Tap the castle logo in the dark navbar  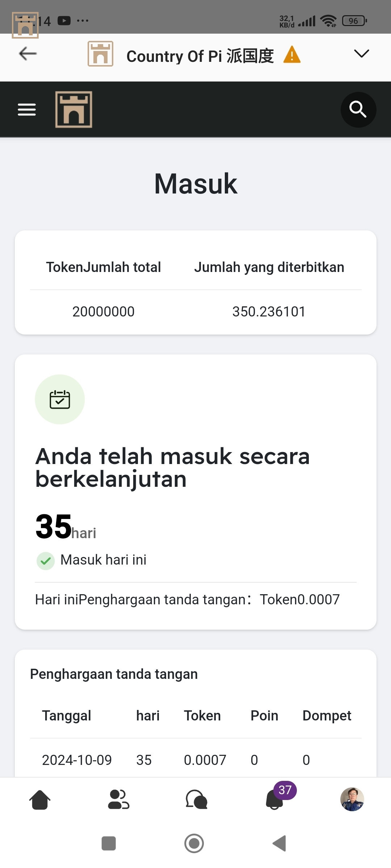coord(74,110)
